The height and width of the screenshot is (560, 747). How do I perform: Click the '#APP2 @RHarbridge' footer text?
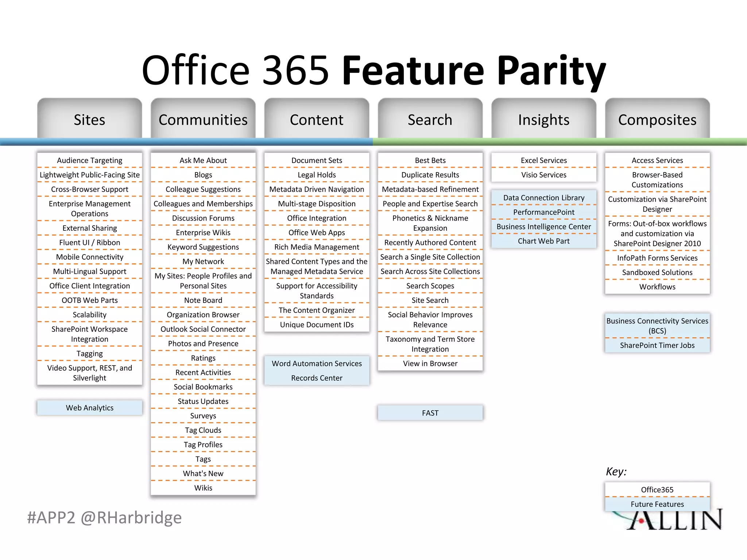(104, 518)
